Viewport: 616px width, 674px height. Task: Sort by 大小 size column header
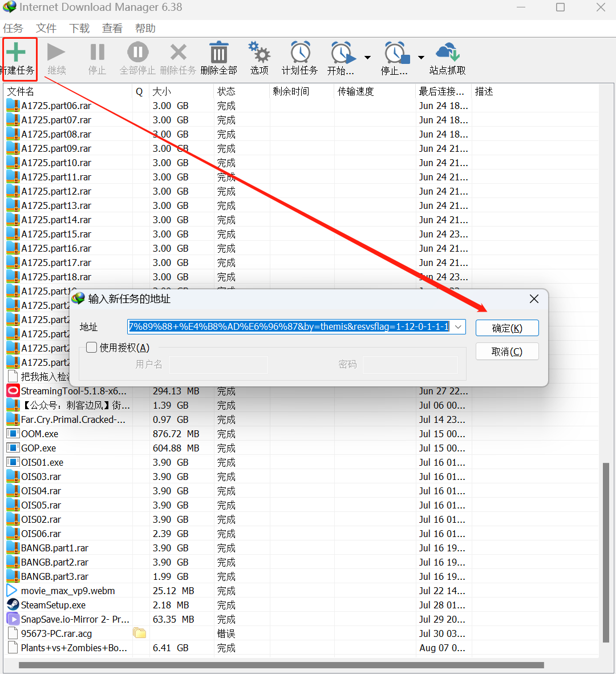(x=181, y=91)
